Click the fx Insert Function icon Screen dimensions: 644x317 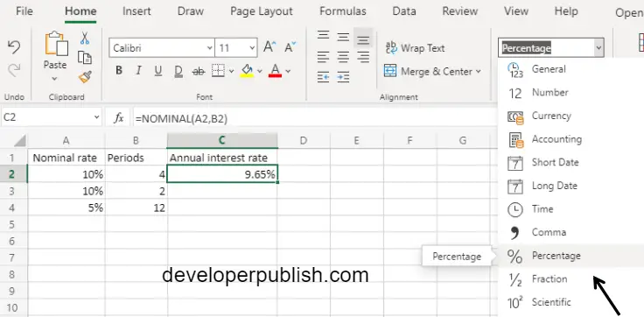click(119, 118)
